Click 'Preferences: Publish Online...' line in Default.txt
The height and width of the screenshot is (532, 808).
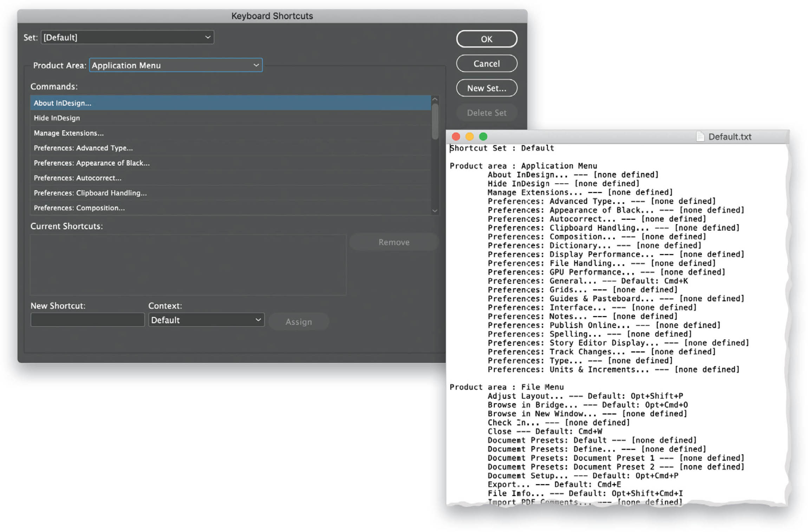tap(604, 325)
